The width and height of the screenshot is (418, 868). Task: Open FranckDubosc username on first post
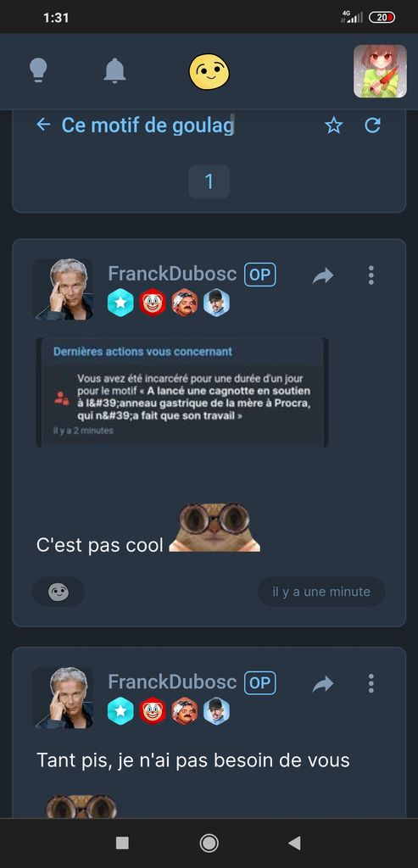tap(172, 274)
